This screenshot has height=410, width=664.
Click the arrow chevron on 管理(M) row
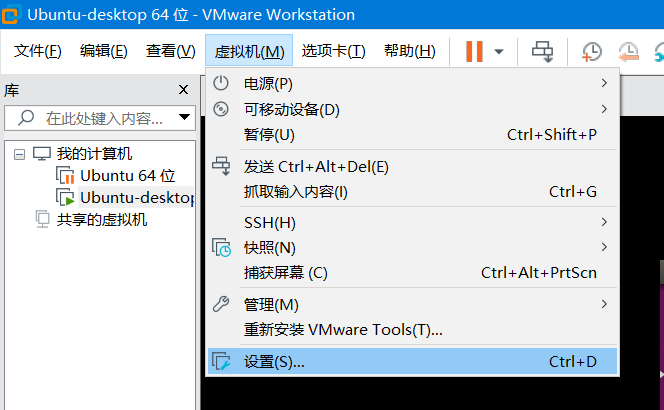pos(604,304)
